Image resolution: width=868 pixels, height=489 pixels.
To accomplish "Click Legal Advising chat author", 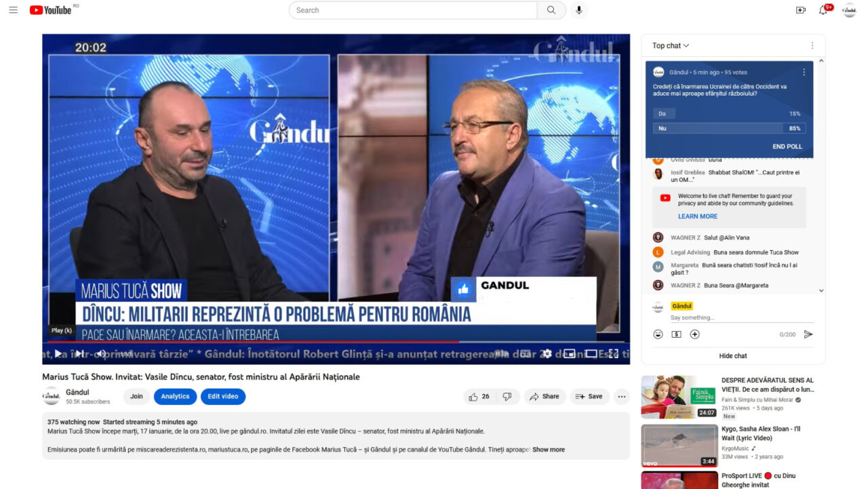I will [690, 252].
